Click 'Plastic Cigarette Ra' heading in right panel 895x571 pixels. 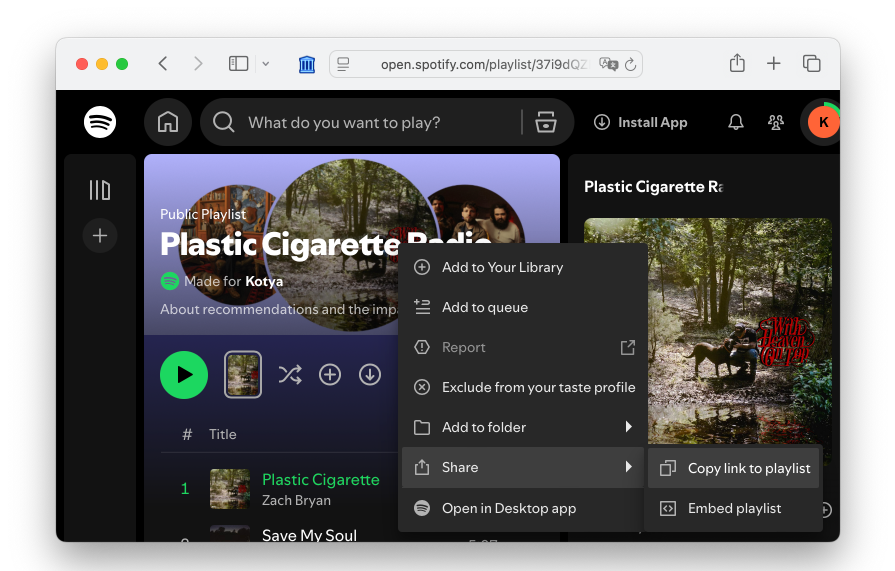(x=654, y=187)
